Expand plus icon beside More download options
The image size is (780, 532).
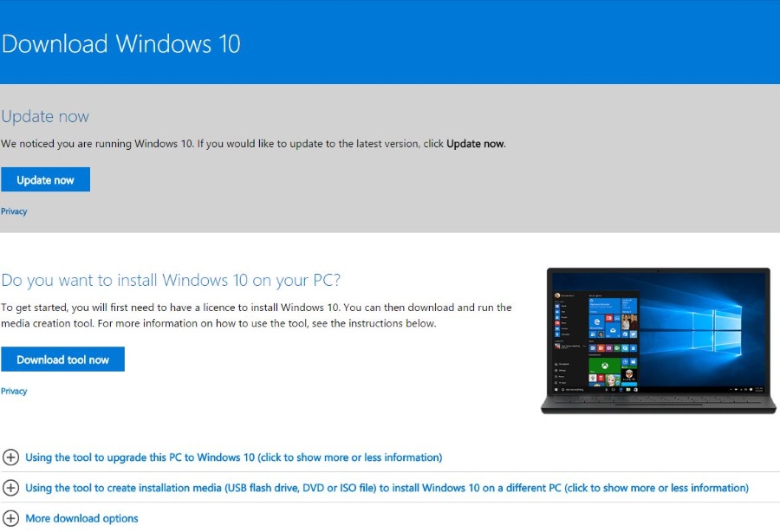pos(10,518)
